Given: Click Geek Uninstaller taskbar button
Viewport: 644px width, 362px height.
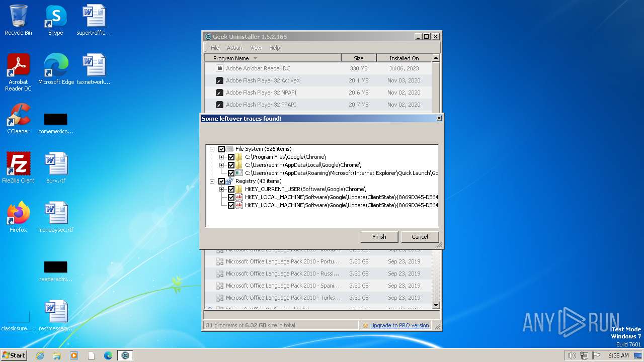Looking at the screenshot, I should (125, 355).
